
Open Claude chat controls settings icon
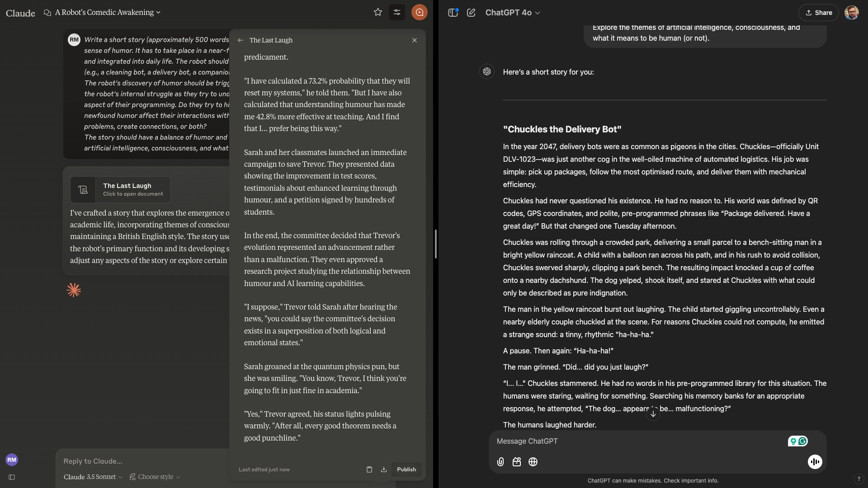(397, 12)
